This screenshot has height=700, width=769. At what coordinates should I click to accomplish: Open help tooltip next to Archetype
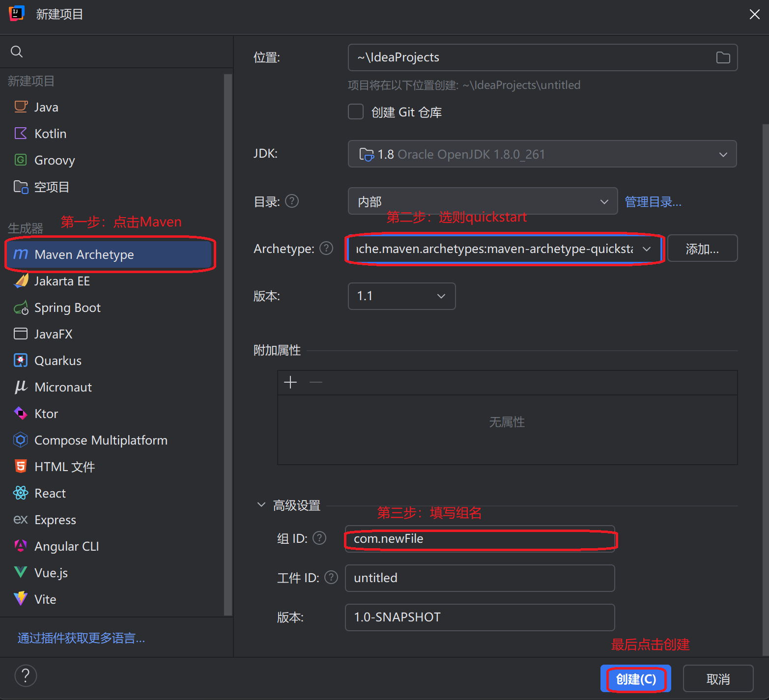[x=326, y=248]
